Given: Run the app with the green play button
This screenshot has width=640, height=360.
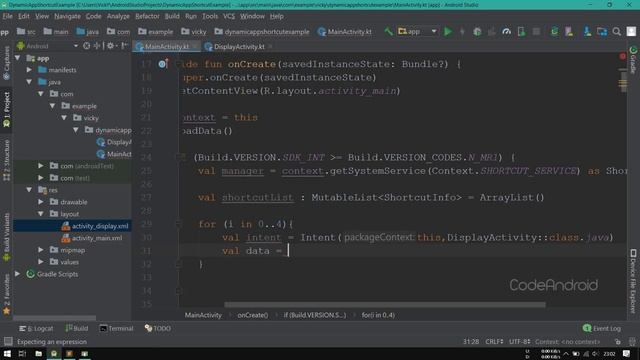Looking at the screenshot, I should [x=448, y=31].
